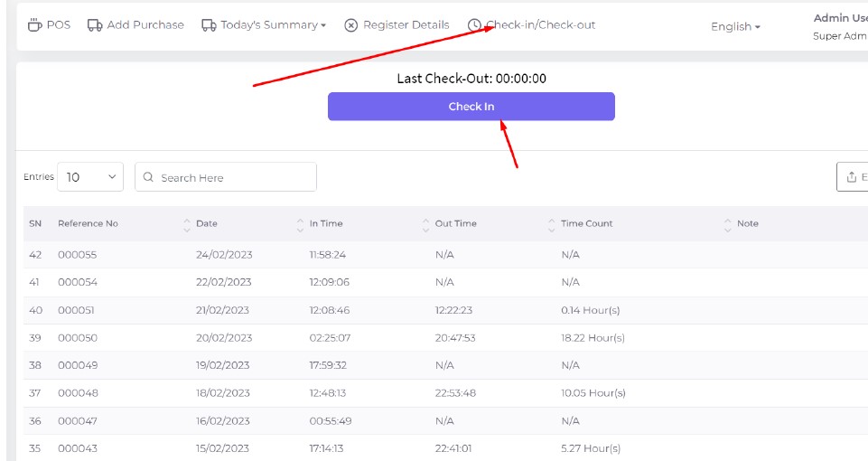Click the Register Details circle-x icon

(351, 25)
